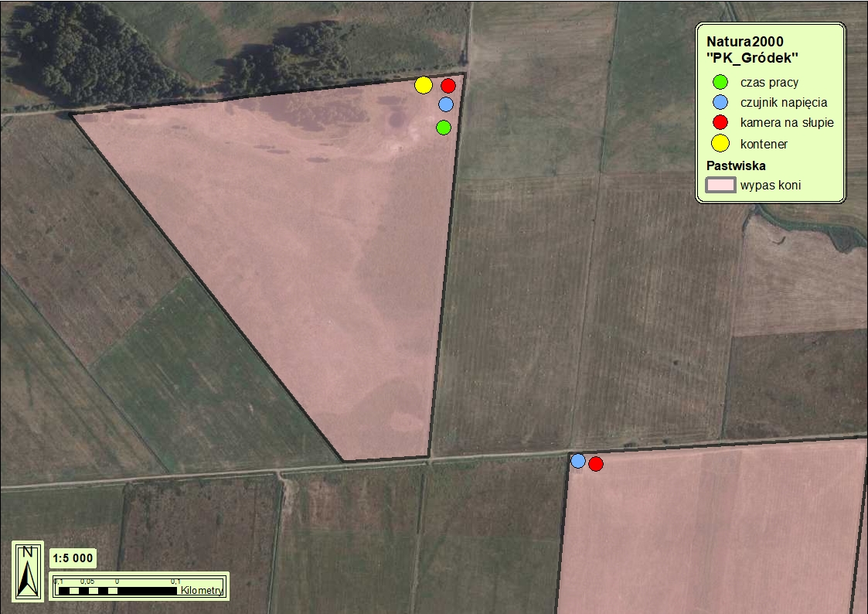The width and height of the screenshot is (868, 614).
Task: Click the 'kamera na słupie' legend label
Action: 786,122
